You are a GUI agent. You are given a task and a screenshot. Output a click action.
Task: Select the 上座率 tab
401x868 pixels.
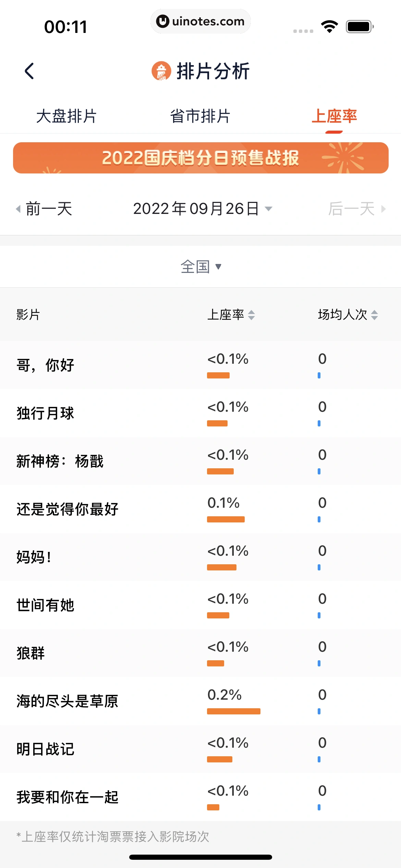tap(334, 116)
